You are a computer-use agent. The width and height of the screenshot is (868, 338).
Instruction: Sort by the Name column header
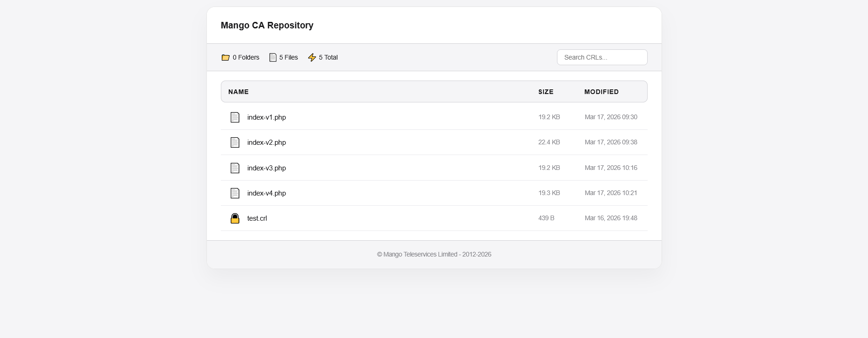point(239,92)
